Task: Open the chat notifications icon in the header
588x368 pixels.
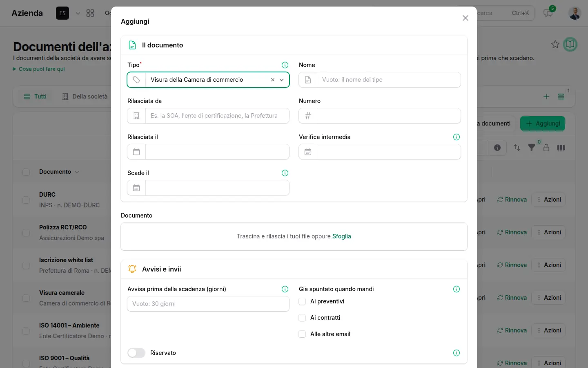Action: [x=548, y=13]
